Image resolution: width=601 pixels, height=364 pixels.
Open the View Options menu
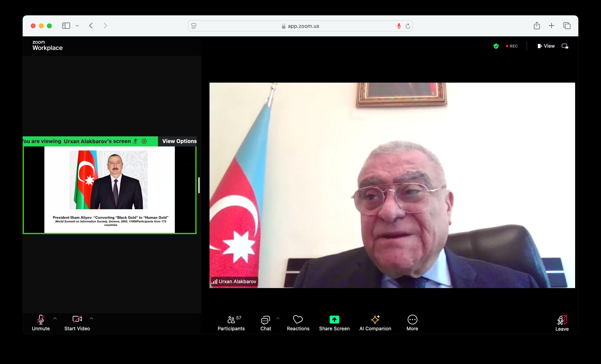click(x=180, y=141)
